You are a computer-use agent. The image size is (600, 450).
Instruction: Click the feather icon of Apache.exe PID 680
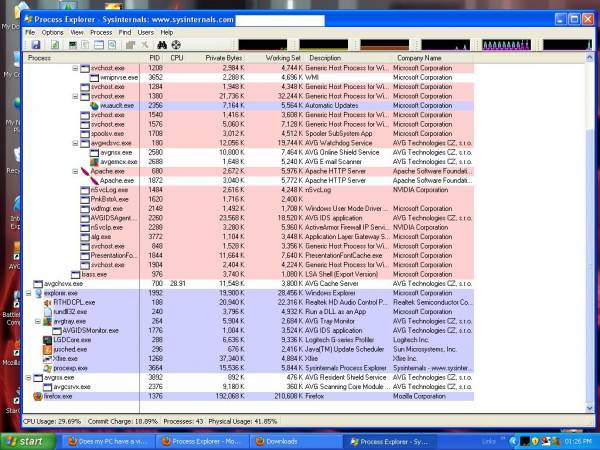[85, 171]
